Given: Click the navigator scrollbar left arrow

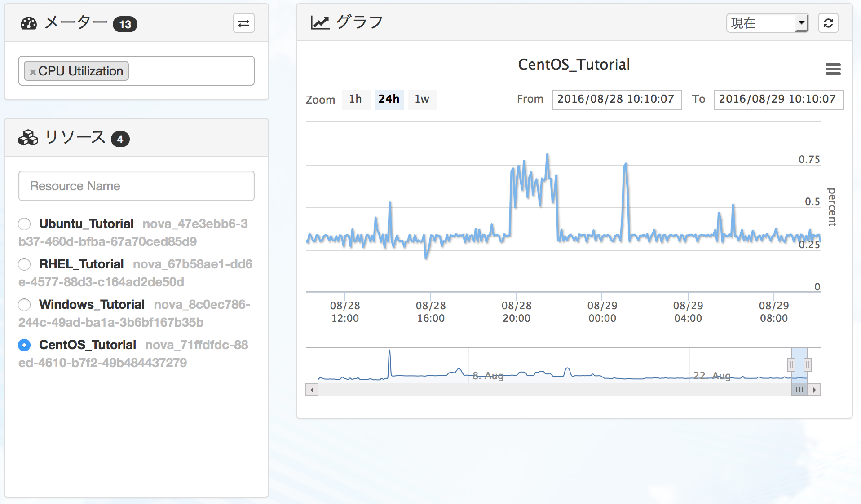Looking at the screenshot, I should click(x=312, y=390).
